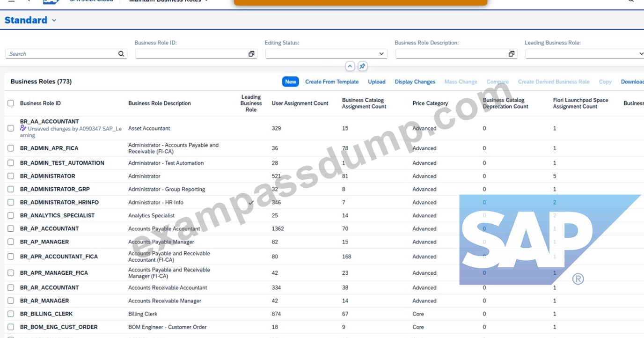Click the Upload link button
Viewport: 644px width, 338px height.
tap(377, 81)
